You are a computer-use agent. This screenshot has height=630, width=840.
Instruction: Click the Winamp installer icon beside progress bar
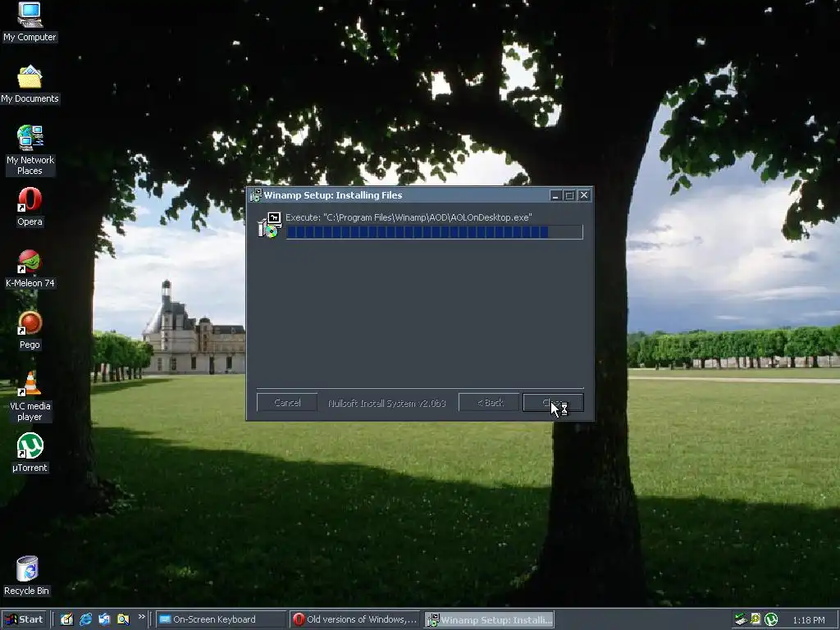tap(269, 225)
